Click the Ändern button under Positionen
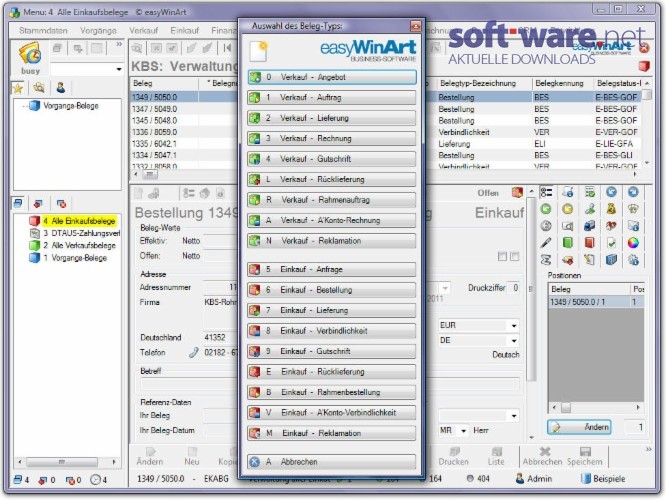Screen dimensions: 666x500 [x=580, y=427]
